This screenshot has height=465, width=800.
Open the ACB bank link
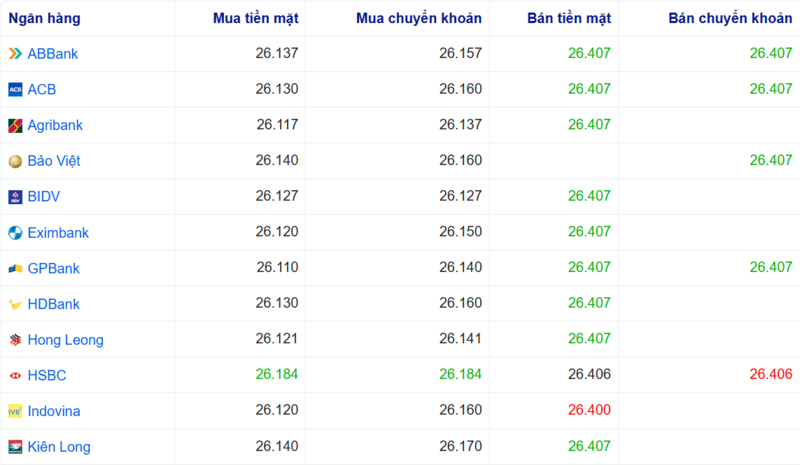coord(42,89)
